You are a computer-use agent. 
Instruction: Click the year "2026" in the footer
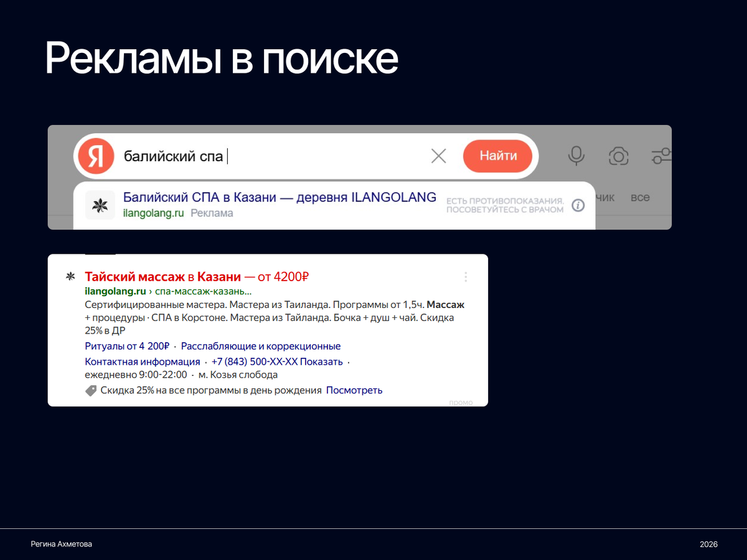[x=708, y=544]
